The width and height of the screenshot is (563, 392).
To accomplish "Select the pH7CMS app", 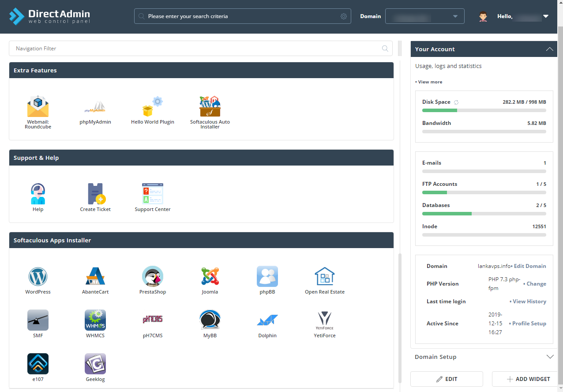I will [153, 324].
